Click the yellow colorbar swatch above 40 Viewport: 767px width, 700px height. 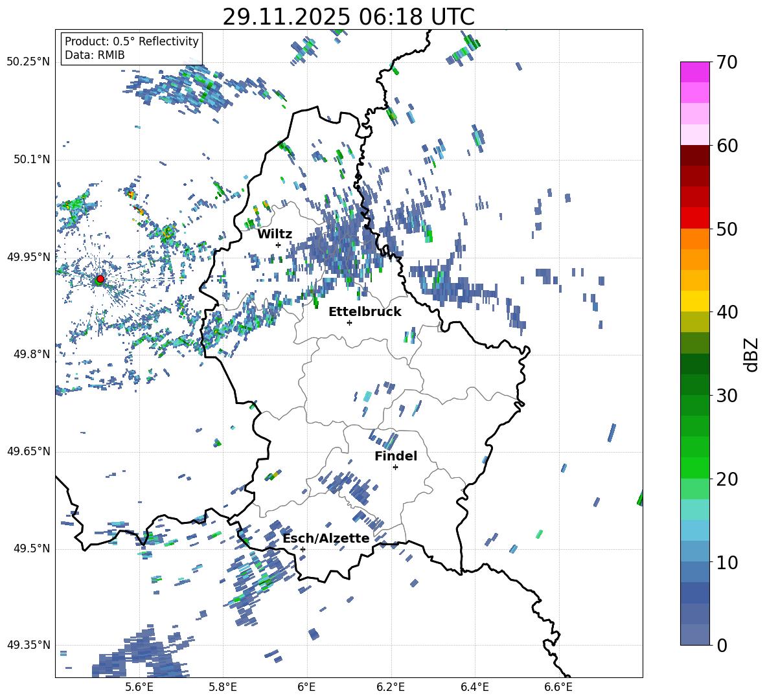click(694, 301)
